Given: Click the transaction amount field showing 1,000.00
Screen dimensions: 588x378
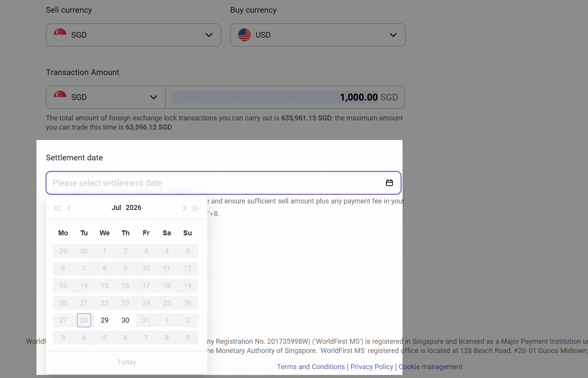Looking at the screenshot, I should [x=285, y=97].
